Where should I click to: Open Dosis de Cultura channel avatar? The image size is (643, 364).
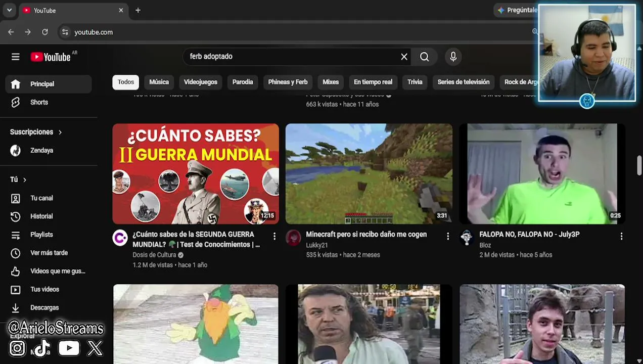[120, 238]
